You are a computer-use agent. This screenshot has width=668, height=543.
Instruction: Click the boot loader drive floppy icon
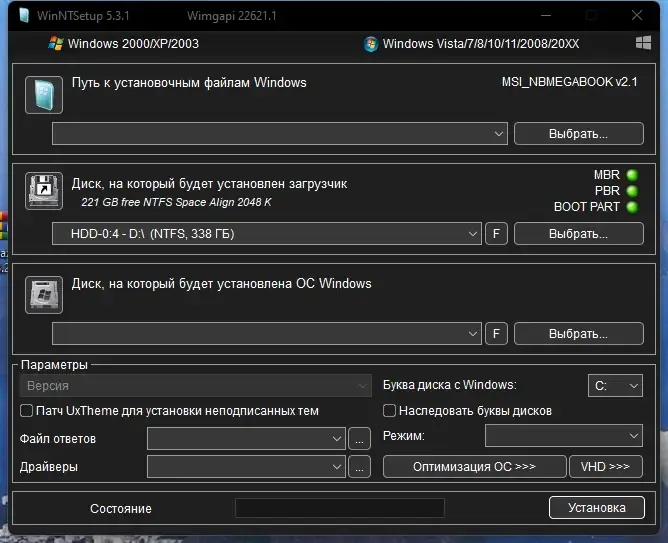point(44,191)
